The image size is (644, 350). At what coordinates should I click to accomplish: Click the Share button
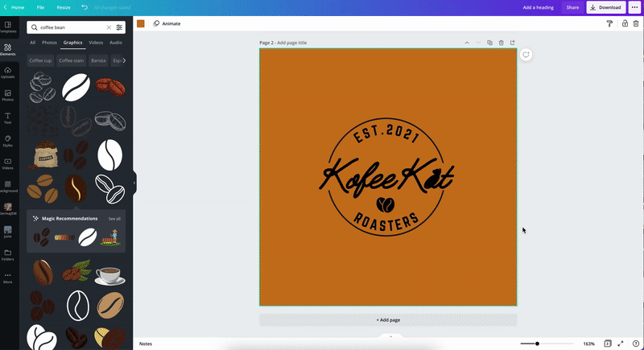coord(572,7)
